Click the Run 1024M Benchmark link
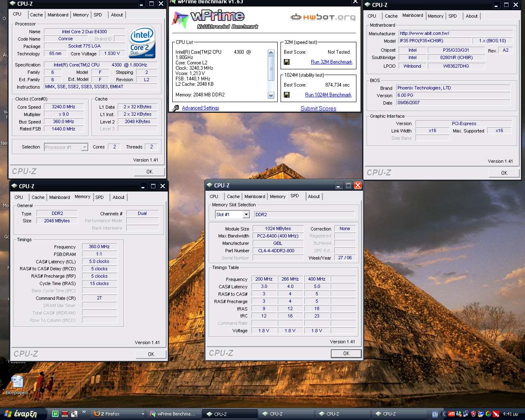 tap(328, 95)
